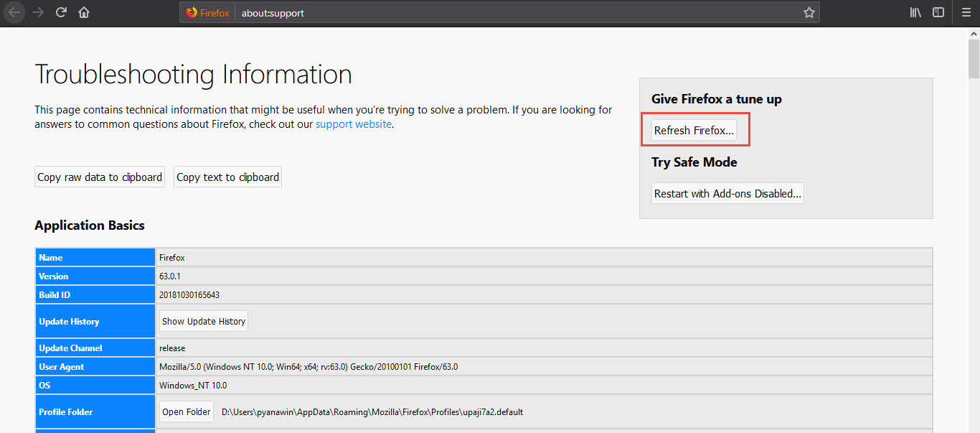Select the Update Channel value release

coord(172,348)
